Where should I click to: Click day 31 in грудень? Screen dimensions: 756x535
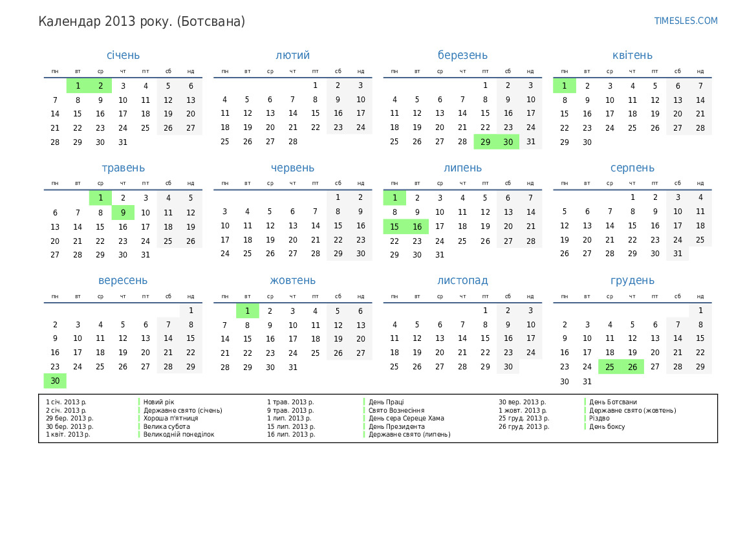point(587,382)
